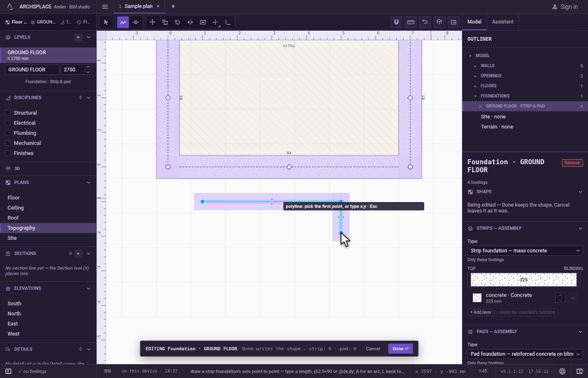The image size is (588, 378).
Task: Open the hamburger menu icon
Action: [x=105, y=7]
